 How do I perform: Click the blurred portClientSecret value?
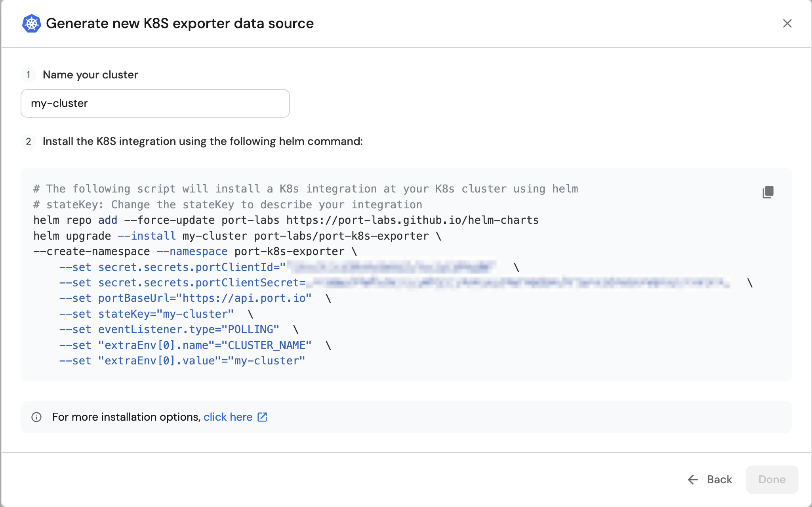point(519,283)
